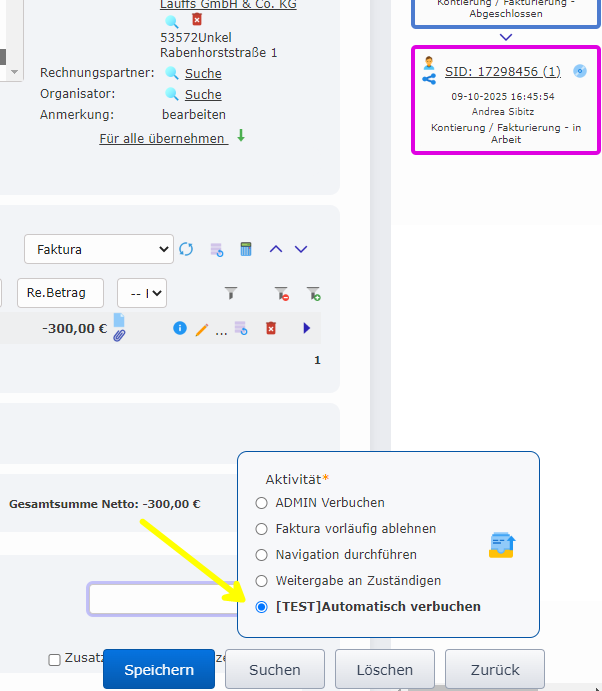Edit the row with the pencil icon

[x=201, y=329]
